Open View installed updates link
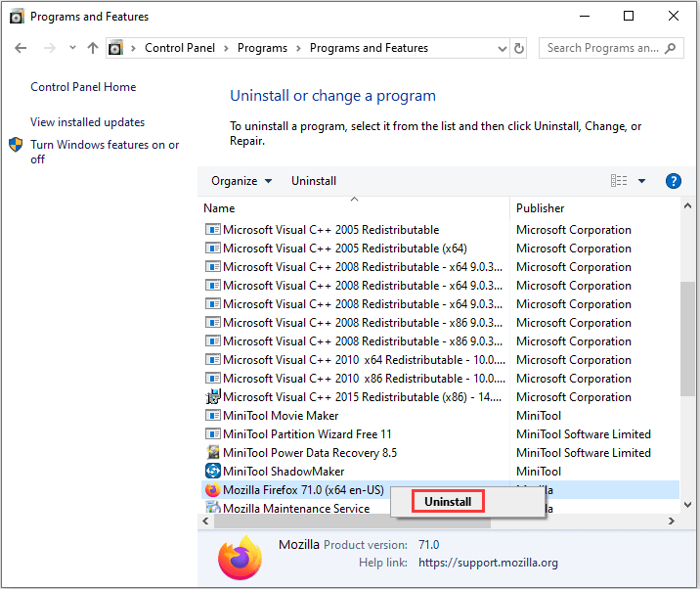Image resolution: width=700 pixels, height=589 pixels. click(x=88, y=122)
